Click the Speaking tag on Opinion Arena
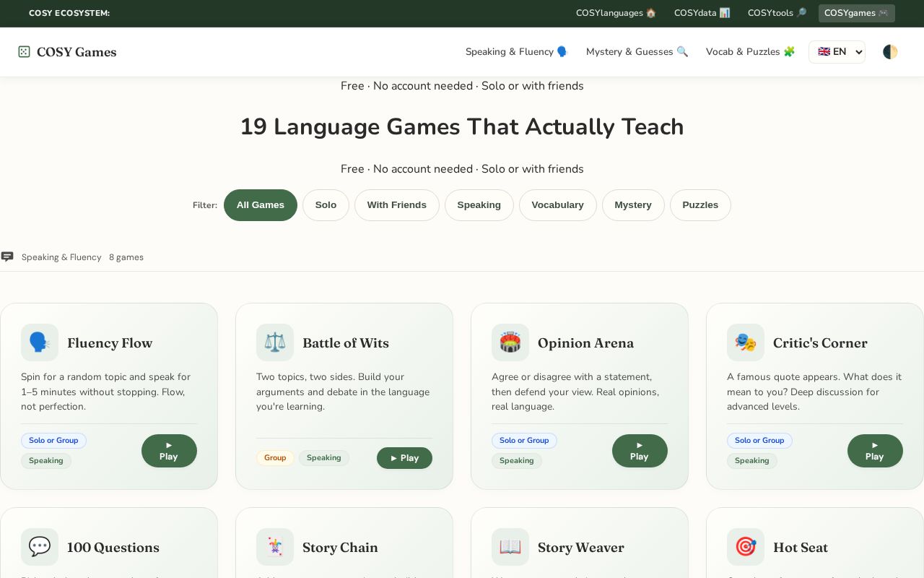Viewport: 924px width, 578px height. pyautogui.click(x=517, y=461)
